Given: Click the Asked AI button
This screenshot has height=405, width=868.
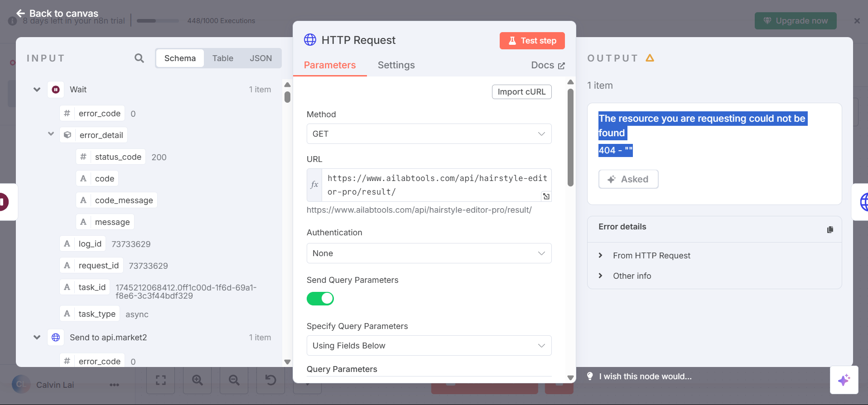Looking at the screenshot, I should click(628, 179).
